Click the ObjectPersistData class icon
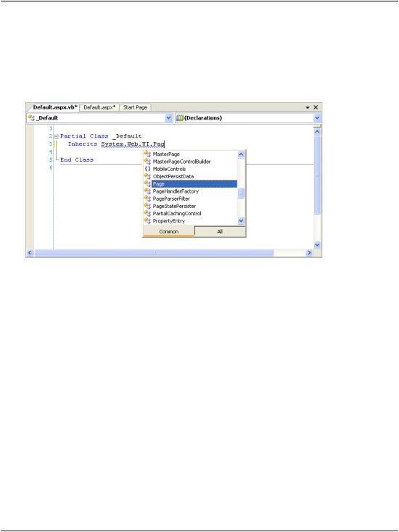The height and width of the screenshot is (532, 399). click(x=147, y=176)
